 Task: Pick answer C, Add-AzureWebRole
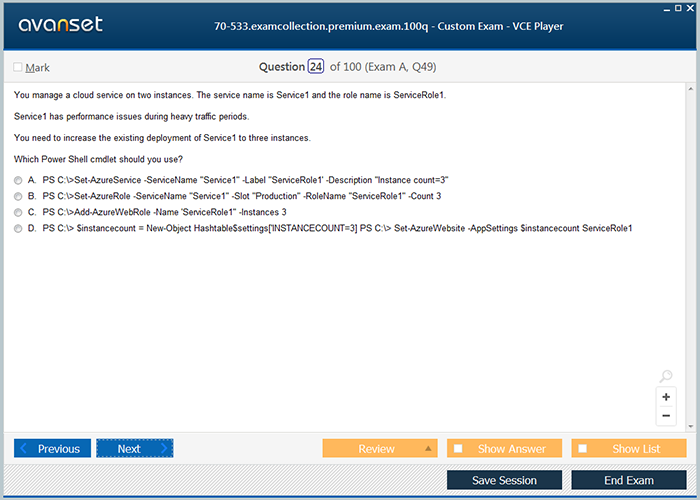tap(18, 212)
